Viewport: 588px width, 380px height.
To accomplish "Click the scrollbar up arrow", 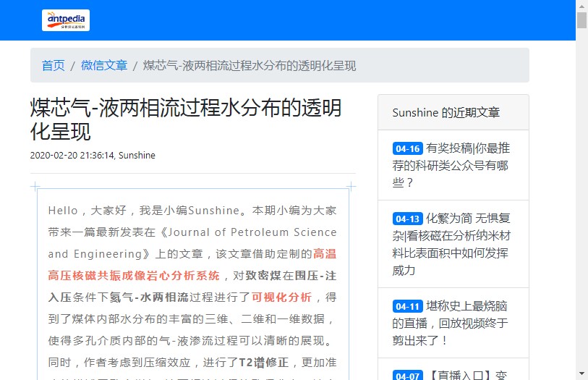I will click(x=581, y=6).
